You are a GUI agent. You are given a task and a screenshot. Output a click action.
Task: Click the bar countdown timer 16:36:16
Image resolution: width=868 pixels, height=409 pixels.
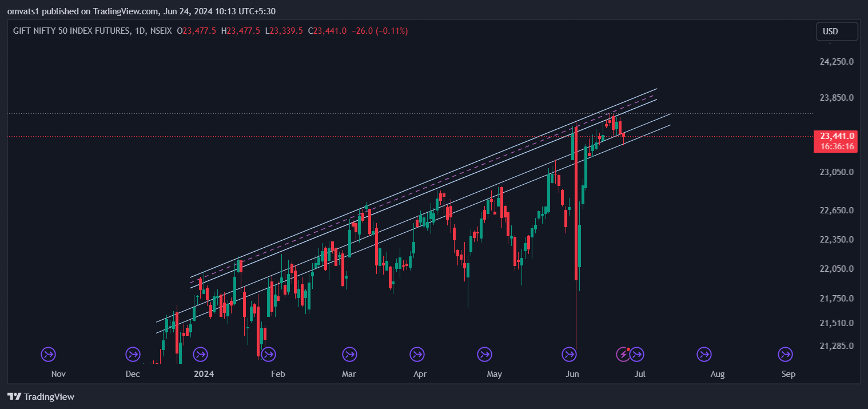837,146
